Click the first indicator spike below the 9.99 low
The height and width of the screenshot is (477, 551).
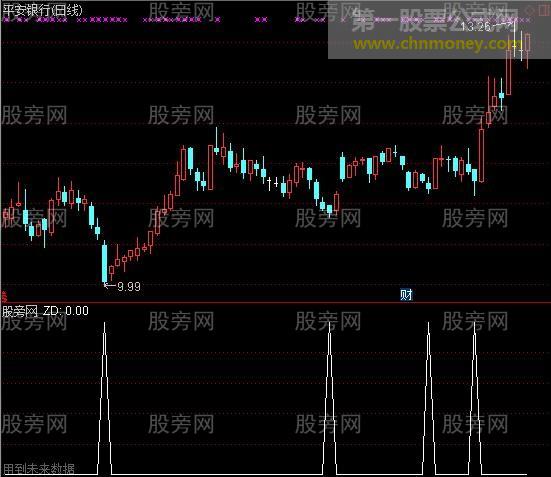tap(104, 397)
